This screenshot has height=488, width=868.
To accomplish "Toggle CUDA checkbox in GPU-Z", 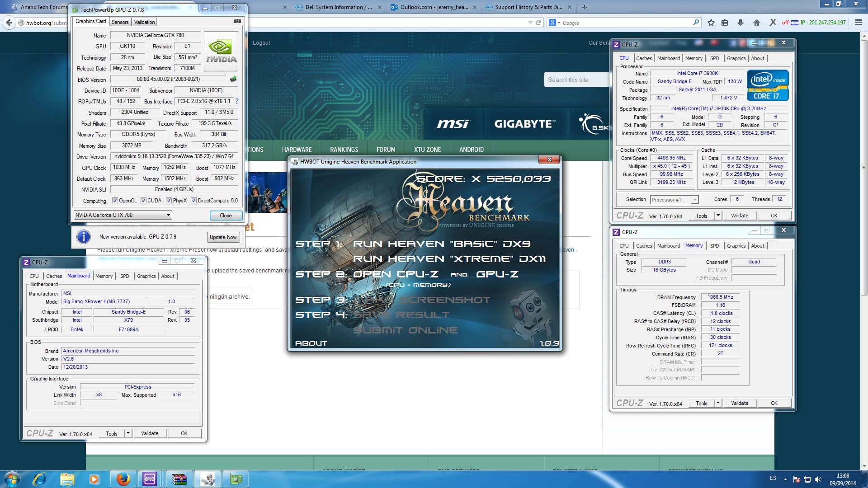I will click(143, 201).
